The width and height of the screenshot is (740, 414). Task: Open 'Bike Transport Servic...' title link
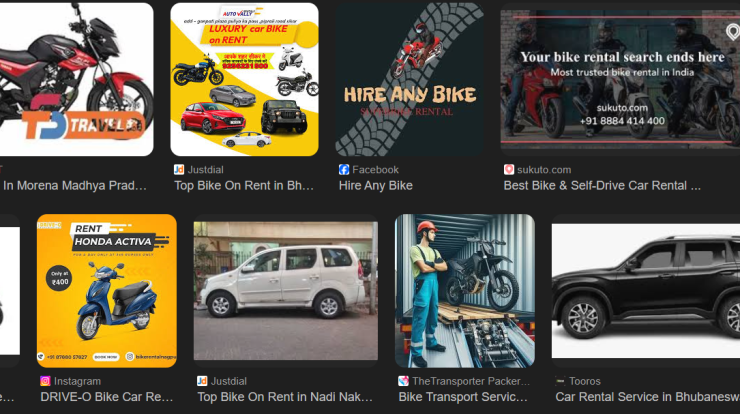tap(463, 397)
